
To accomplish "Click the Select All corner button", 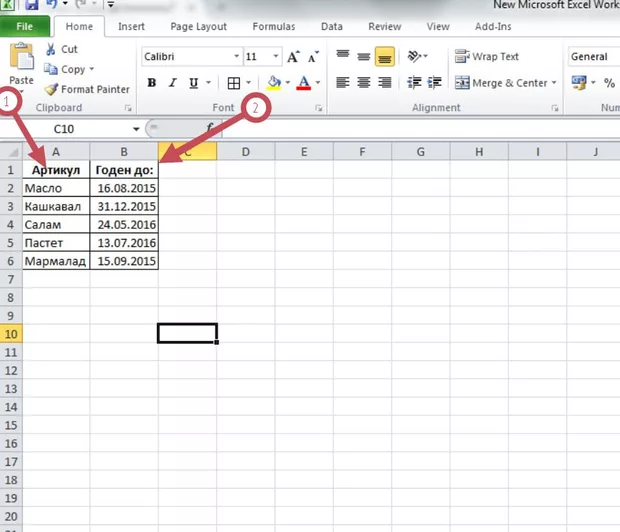I will click(x=11, y=151).
